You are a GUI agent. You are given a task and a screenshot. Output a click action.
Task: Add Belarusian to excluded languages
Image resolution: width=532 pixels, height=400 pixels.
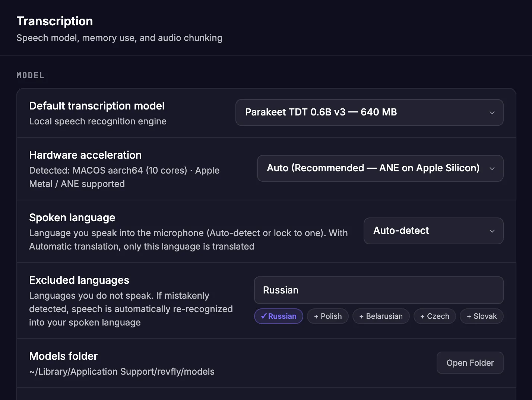pyautogui.click(x=381, y=316)
